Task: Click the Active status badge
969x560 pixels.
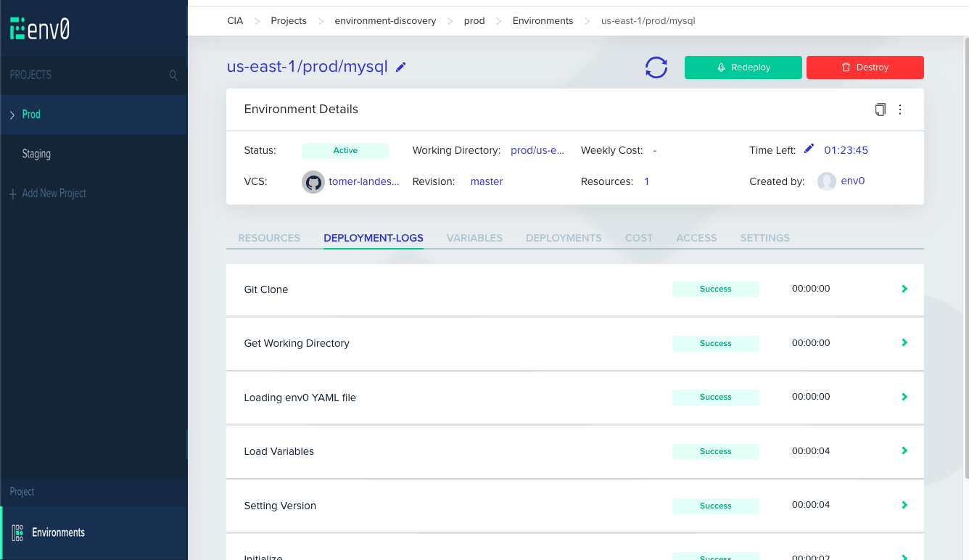Action: click(345, 150)
